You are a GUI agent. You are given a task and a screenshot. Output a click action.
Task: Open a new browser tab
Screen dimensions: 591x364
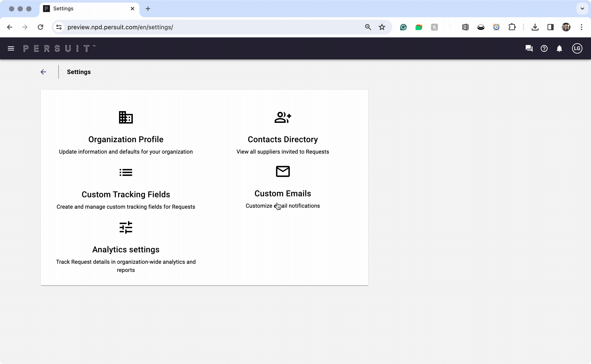point(148,9)
